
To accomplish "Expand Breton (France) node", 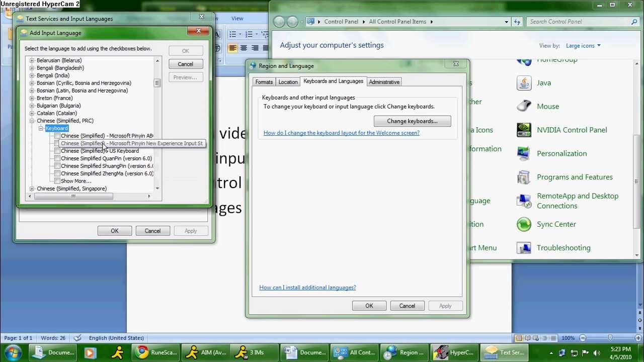I will pyautogui.click(x=32, y=98).
